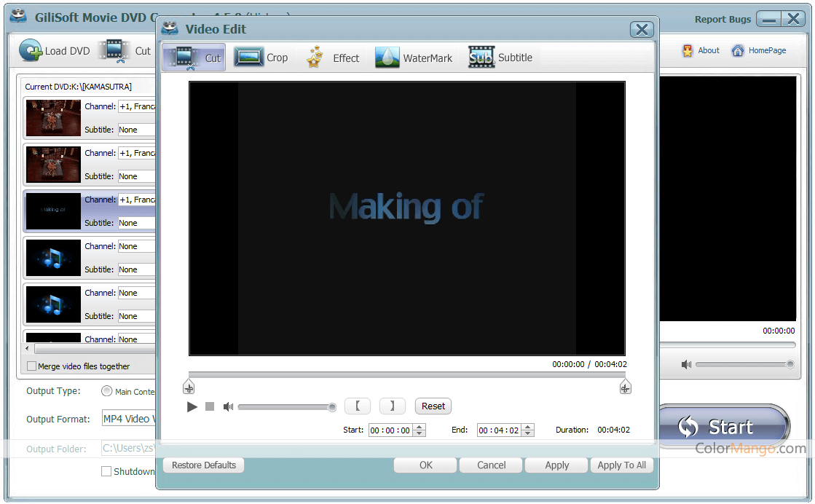This screenshot has height=504, width=815.
Task: Increase the Start time with up arrow
Action: tap(420, 427)
